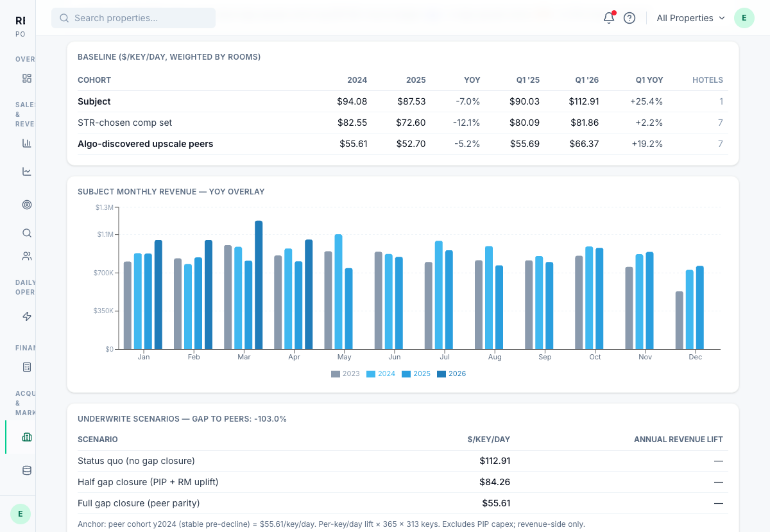Open the bar chart sidebar icon
770x532 pixels.
27,143
